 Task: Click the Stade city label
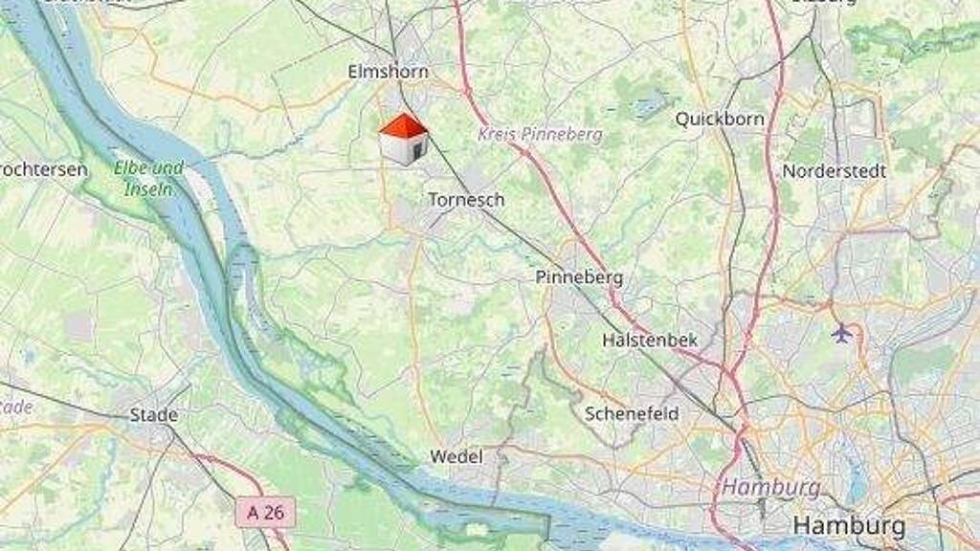154,415
